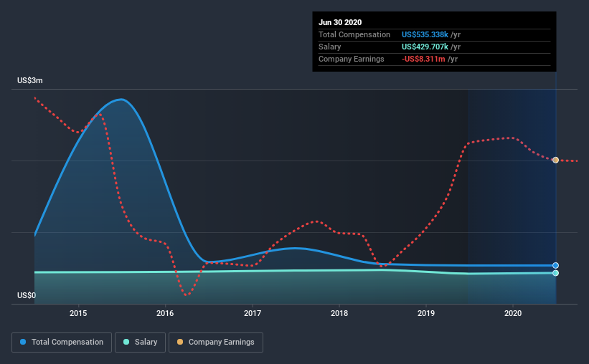The height and width of the screenshot is (364, 589).
Task: Select the 2016 x-axis label
Action: [165, 313]
